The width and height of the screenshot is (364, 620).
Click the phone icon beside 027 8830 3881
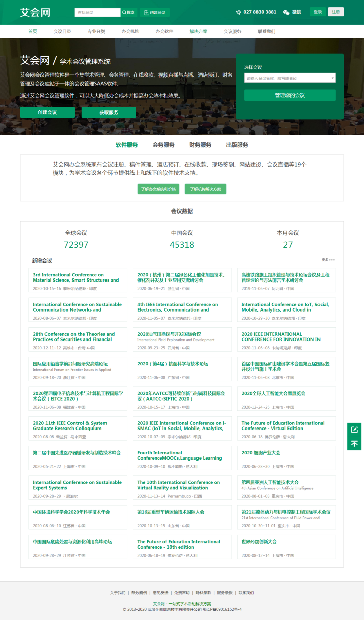[238, 12]
